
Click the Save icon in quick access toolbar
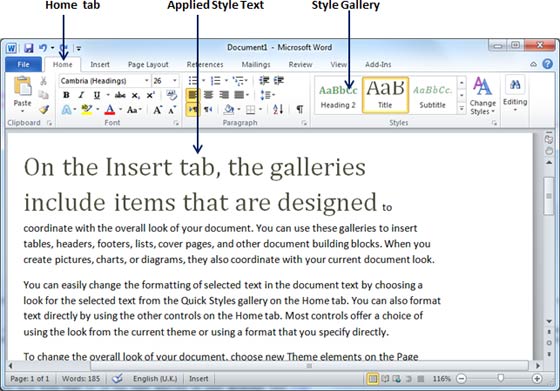[29, 47]
